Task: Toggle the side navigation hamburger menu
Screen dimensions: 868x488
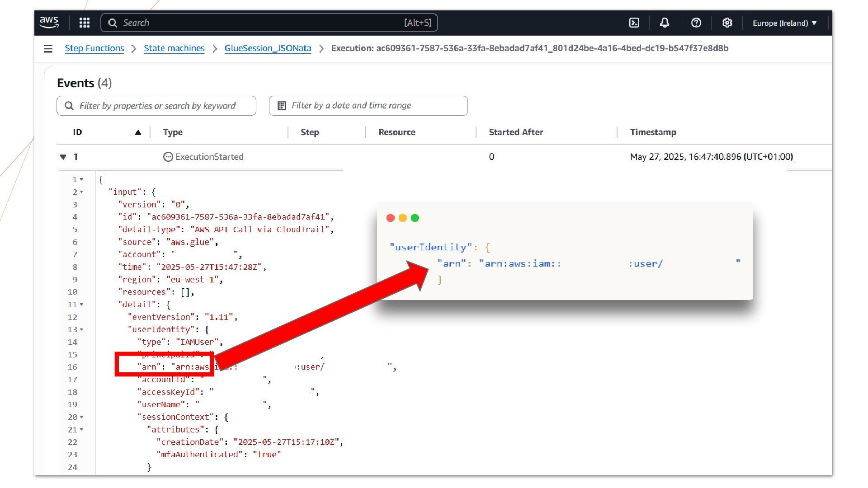Action: pos(48,48)
